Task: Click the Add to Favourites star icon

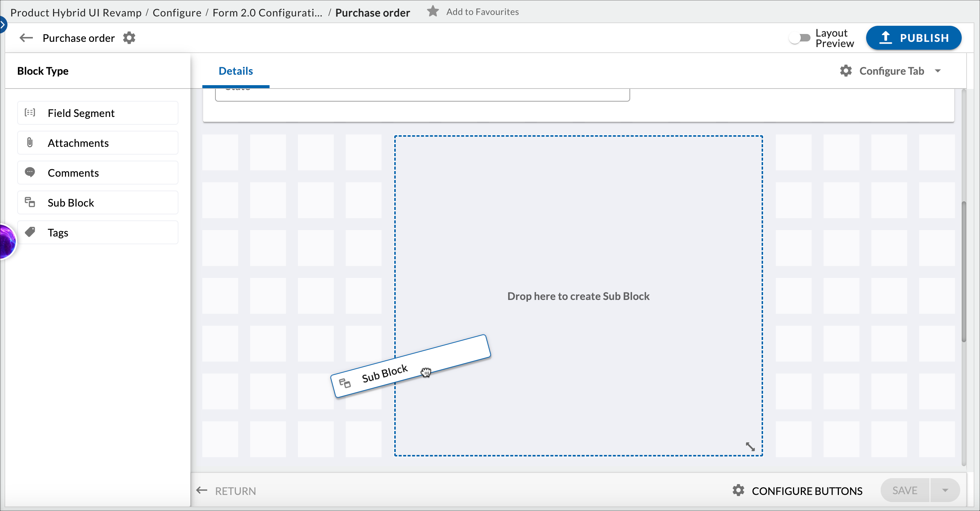Action: (433, 12)
